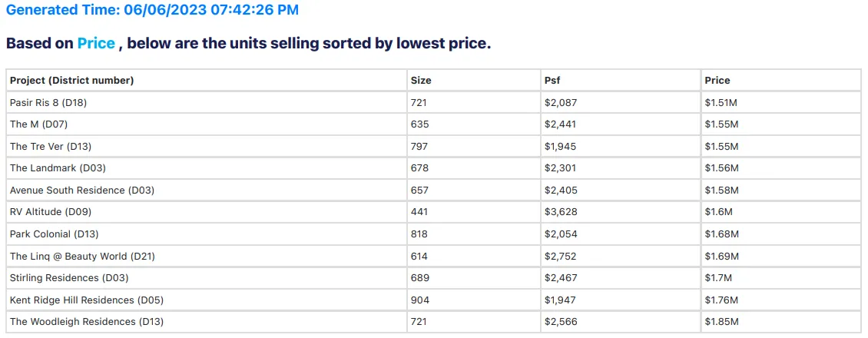Click the Size column header

coord(421,81)
